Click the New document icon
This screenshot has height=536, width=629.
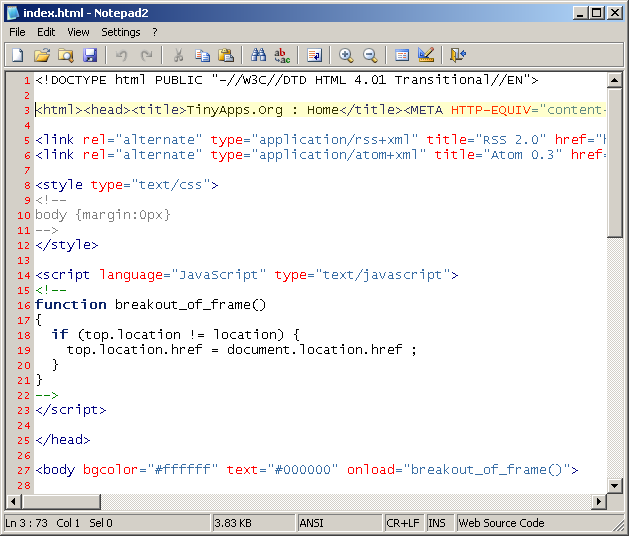click(x=17, y=55)
